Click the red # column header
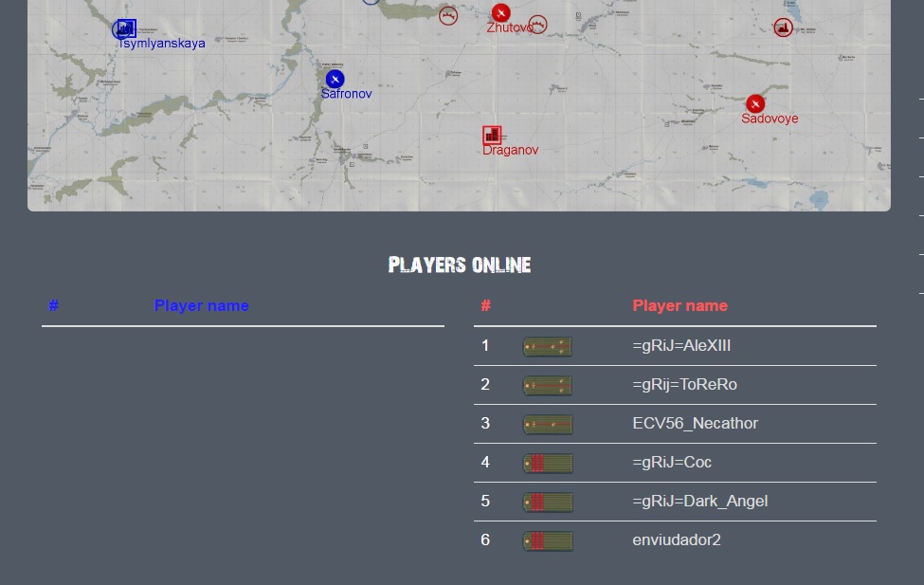Viewport: 924px width, 585px height. pyautogui.click(x=485, y=305)
